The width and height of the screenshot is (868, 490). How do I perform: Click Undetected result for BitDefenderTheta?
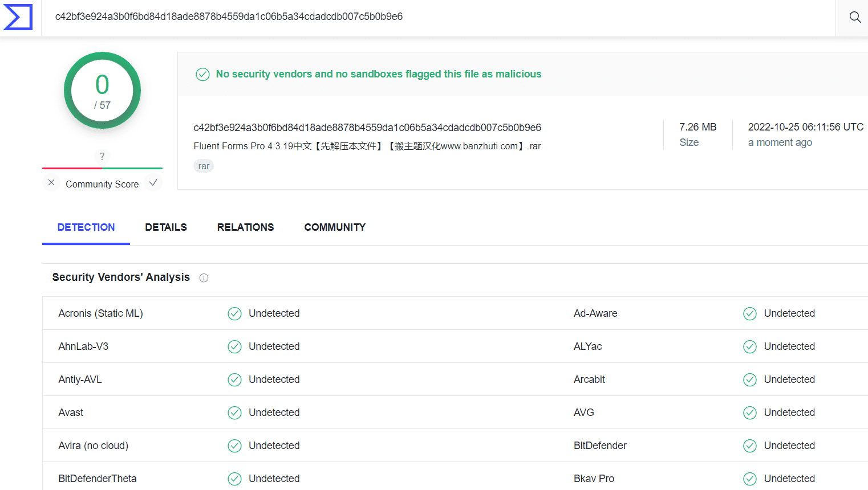pyautogui.click(x=274, y=479)
